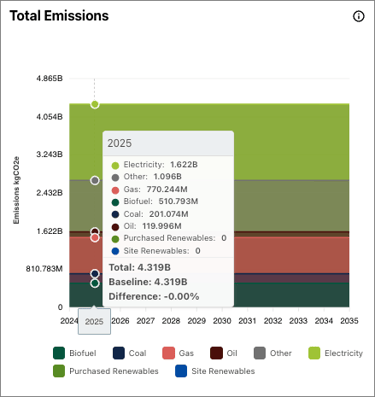The height and width of the screenshot is (397, 375).
Task: Click the 2035 x-axis label
Action: click(x=349, y=321)
